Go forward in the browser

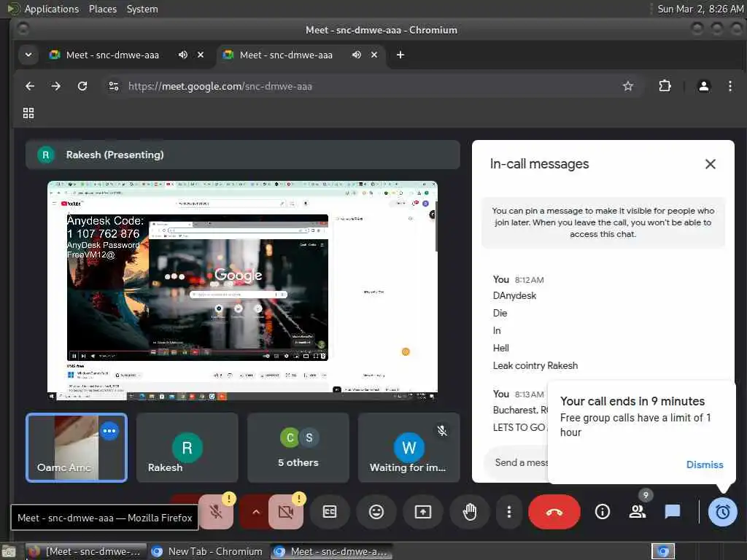click(x=55, y=86)
